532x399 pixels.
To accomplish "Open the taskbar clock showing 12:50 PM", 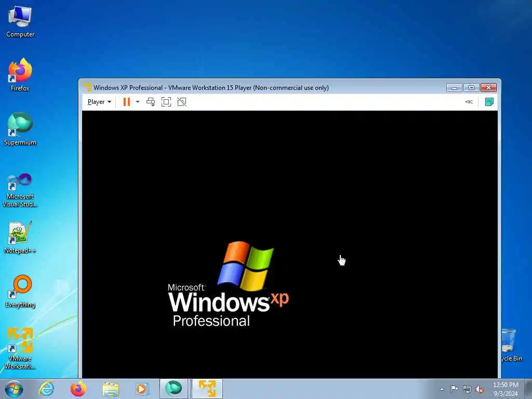I will (x=506, y=389).
